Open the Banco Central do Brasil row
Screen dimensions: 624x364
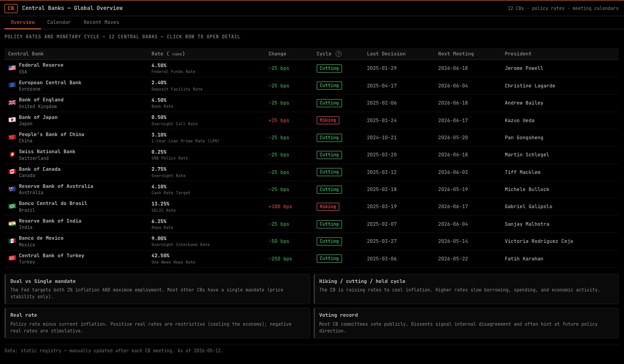point(311,207)
